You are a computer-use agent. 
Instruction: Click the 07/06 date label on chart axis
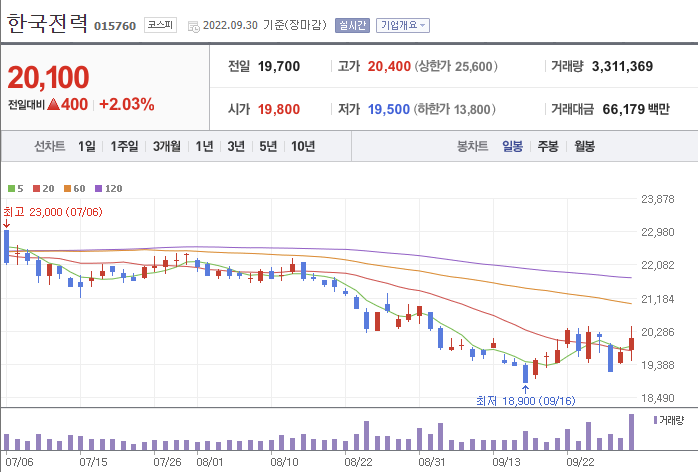(x=19, y=462)
